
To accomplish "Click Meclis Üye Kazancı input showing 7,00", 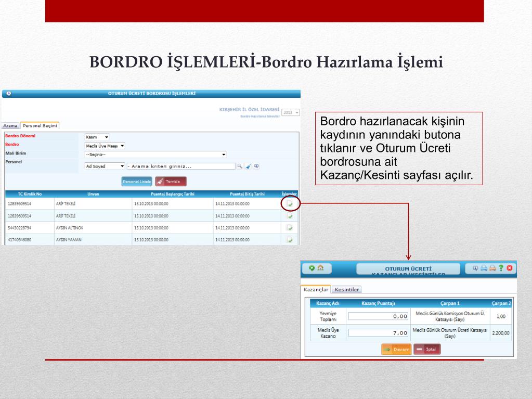I will tap(378, 333).
